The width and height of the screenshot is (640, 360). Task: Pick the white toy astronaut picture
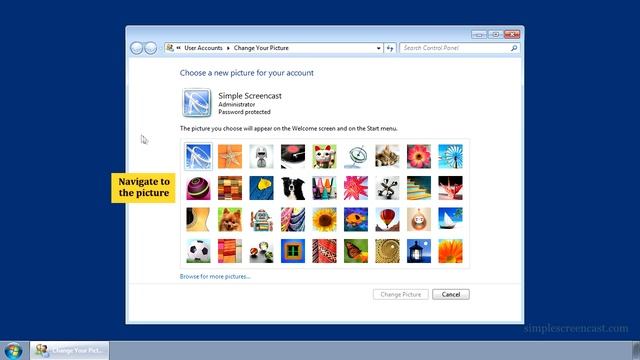[x=261, y=156]
